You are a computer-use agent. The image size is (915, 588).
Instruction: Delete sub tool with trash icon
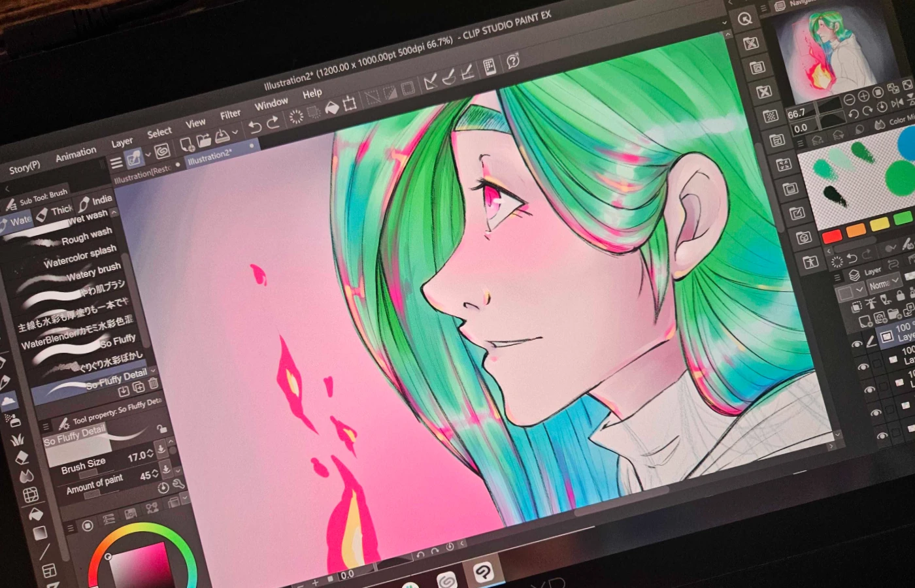point(153,384)
